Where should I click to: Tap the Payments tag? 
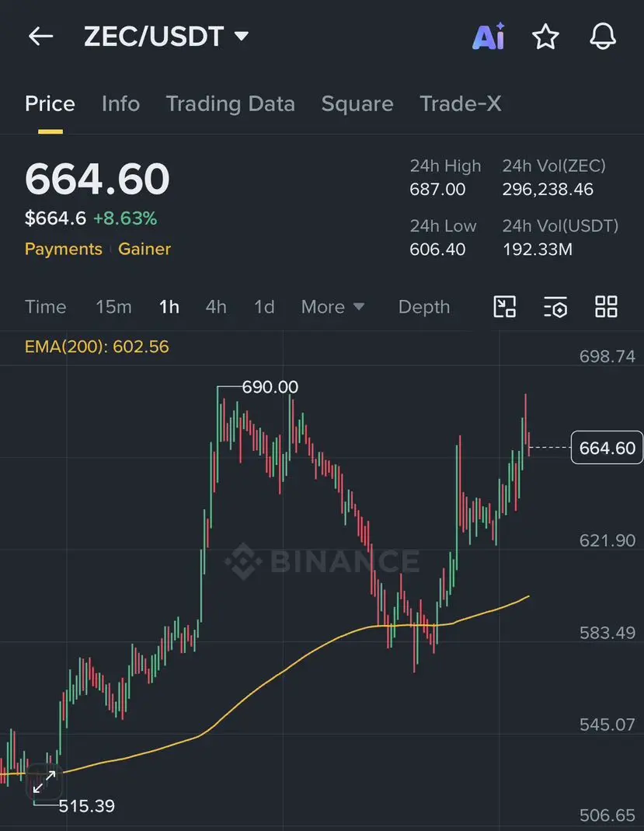(64, 249)
